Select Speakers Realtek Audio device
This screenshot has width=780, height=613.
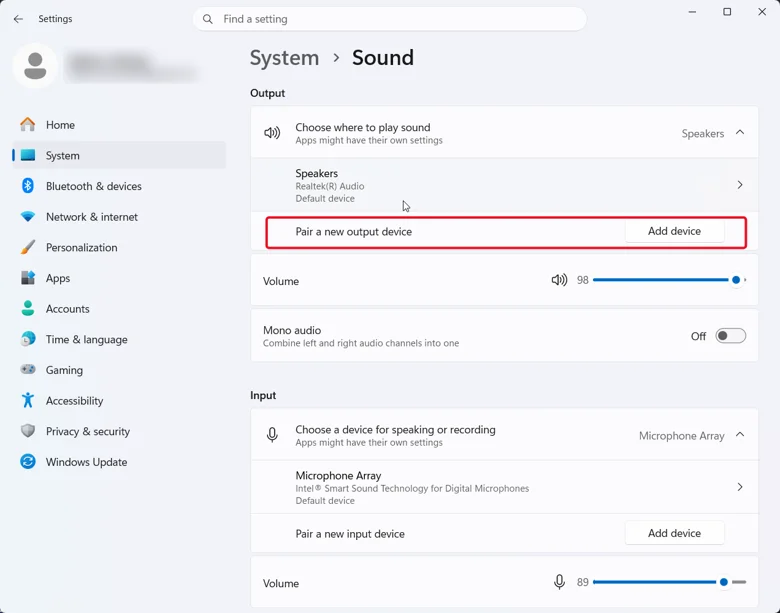[x=504, y=185]
